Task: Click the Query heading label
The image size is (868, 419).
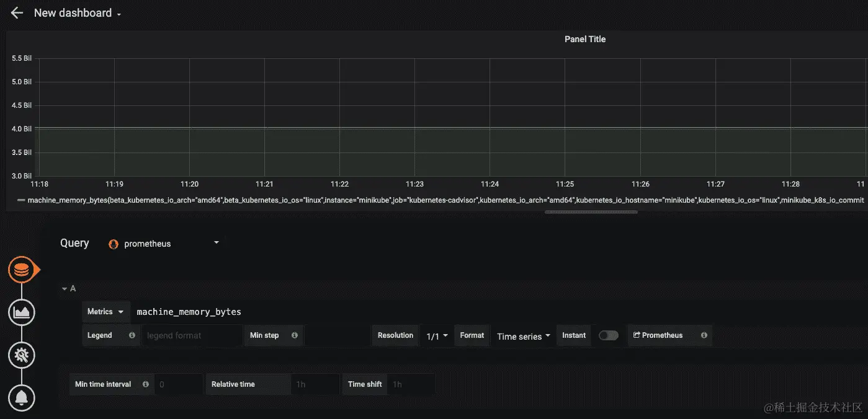Action: tap(74, 243)
